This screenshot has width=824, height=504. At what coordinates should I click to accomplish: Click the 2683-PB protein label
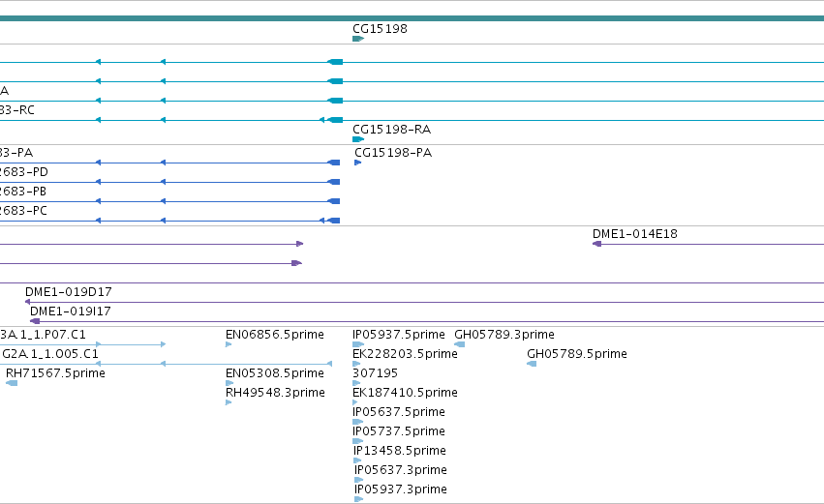pos(23,192)
